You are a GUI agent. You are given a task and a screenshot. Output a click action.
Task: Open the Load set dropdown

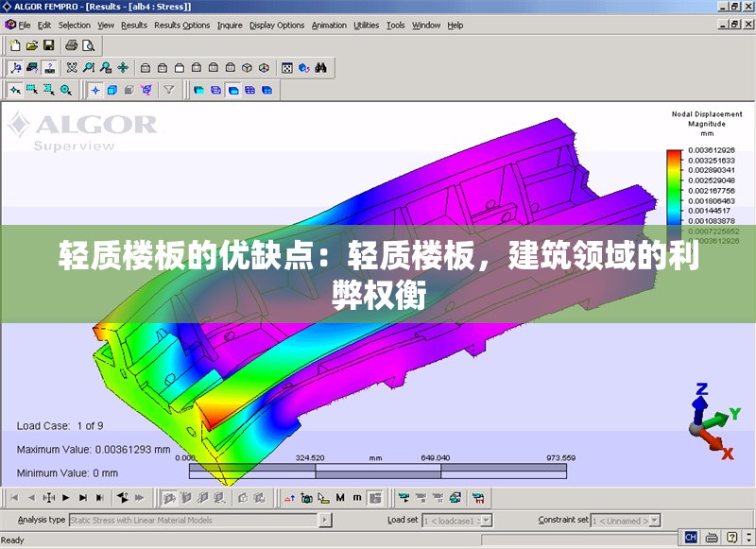click(486, 520)
